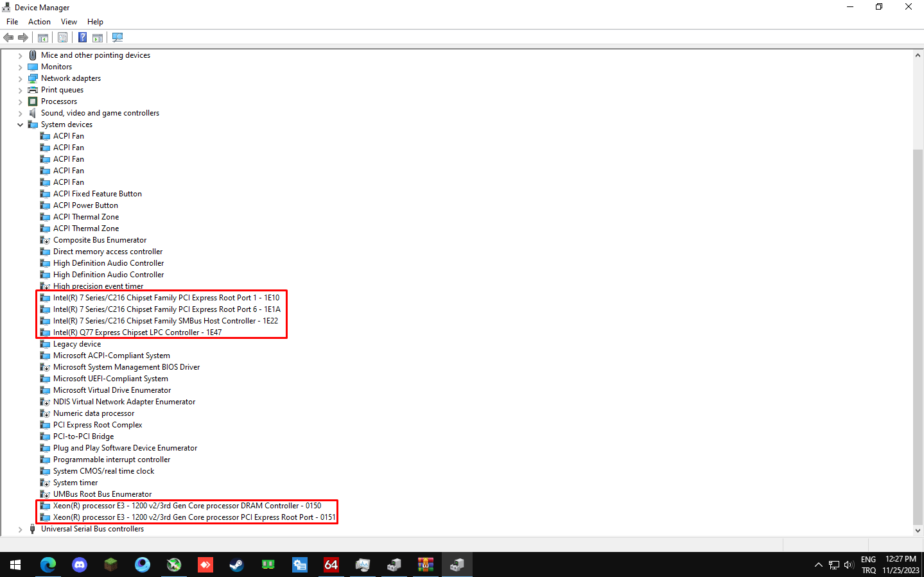Open the Help menu
Viewport: 924px width, 577px height.
pyautogui.click(x=95, y=22)
